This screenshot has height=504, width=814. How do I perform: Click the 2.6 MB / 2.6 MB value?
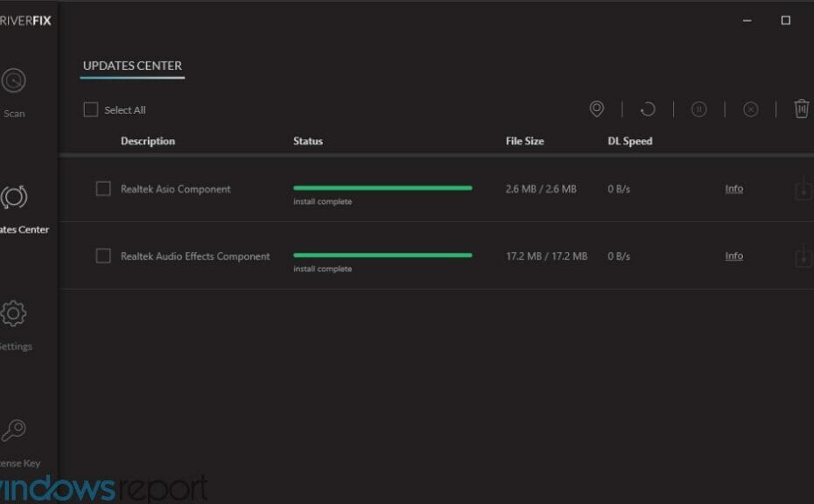click(541, 189)
